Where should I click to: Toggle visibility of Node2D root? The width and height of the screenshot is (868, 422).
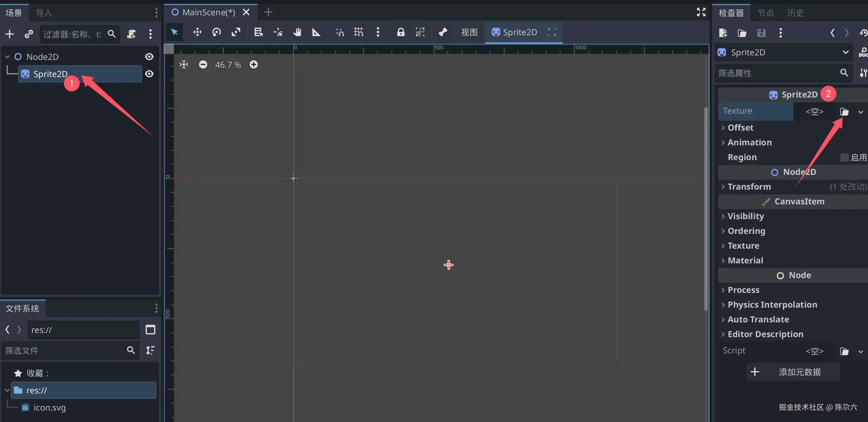149,57
